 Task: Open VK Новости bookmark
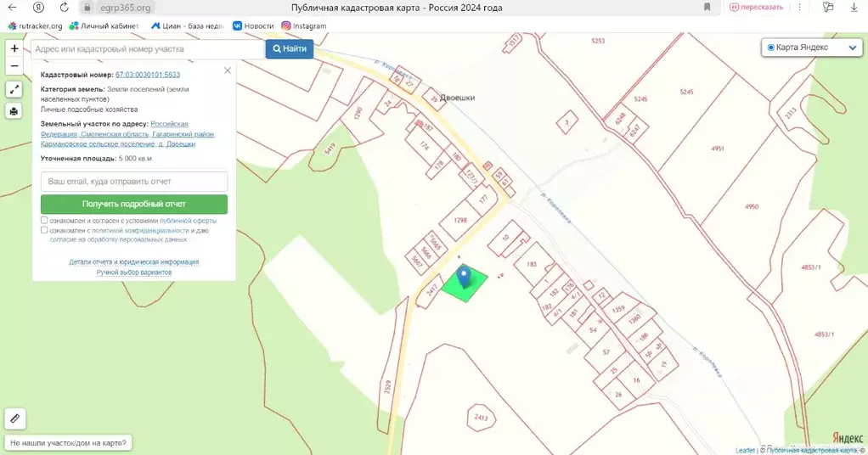point(253,26)
